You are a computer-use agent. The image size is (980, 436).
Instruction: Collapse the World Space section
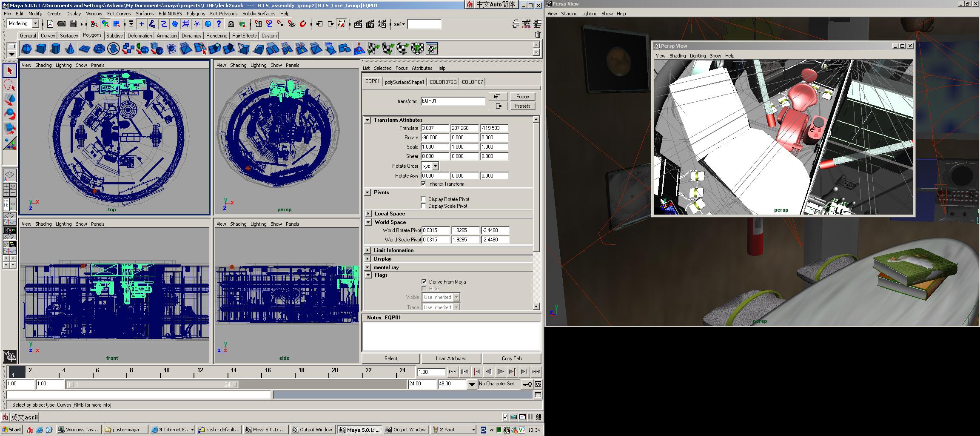(368, 222)
